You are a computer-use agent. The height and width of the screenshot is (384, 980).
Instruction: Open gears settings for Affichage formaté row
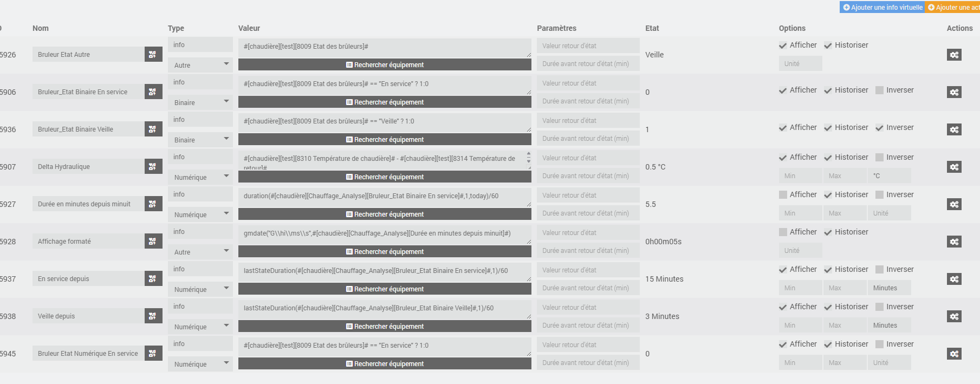[954, 242]
